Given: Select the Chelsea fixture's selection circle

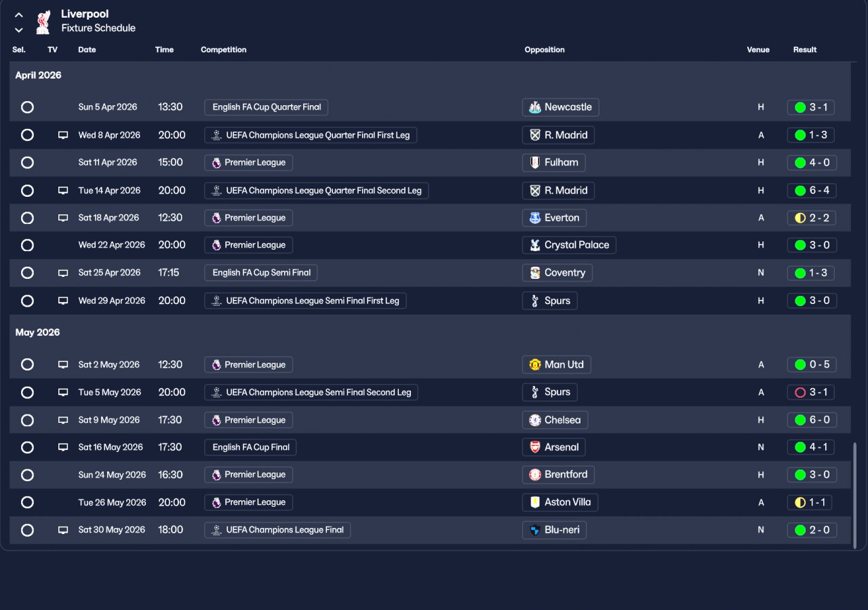Looking at the screenshot, I should (x=27, y=420).
